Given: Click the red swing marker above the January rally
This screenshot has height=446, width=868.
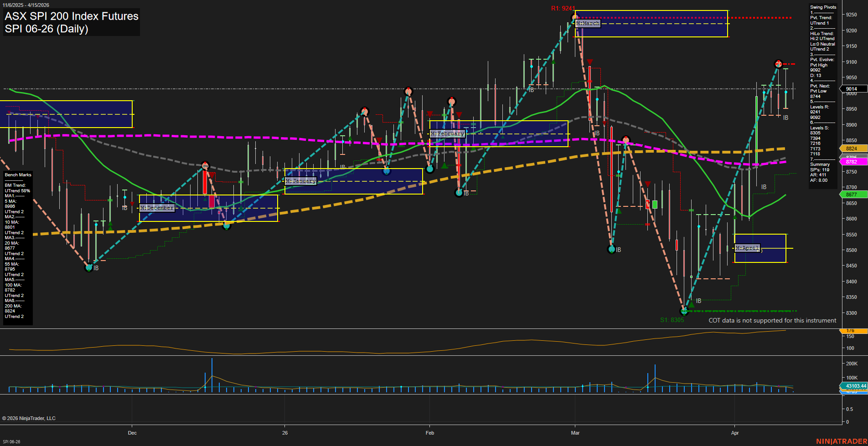Looking at the screenshot, I should tap(408, 91).
